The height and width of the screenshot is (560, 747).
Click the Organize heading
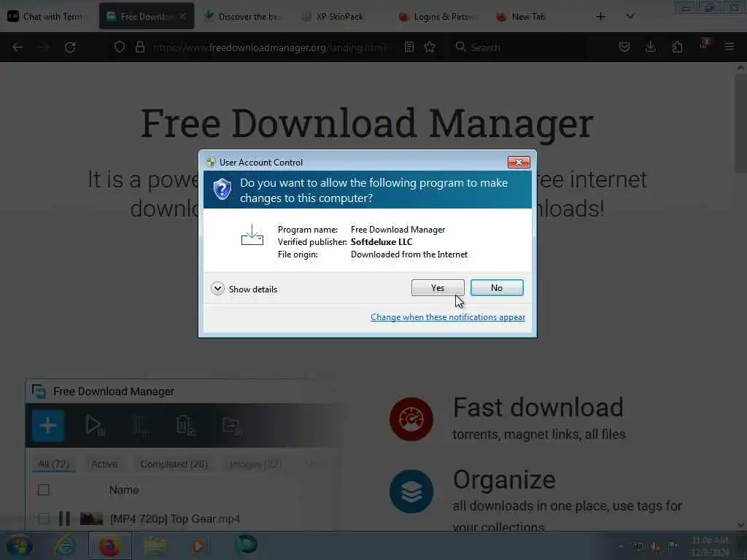504,480
